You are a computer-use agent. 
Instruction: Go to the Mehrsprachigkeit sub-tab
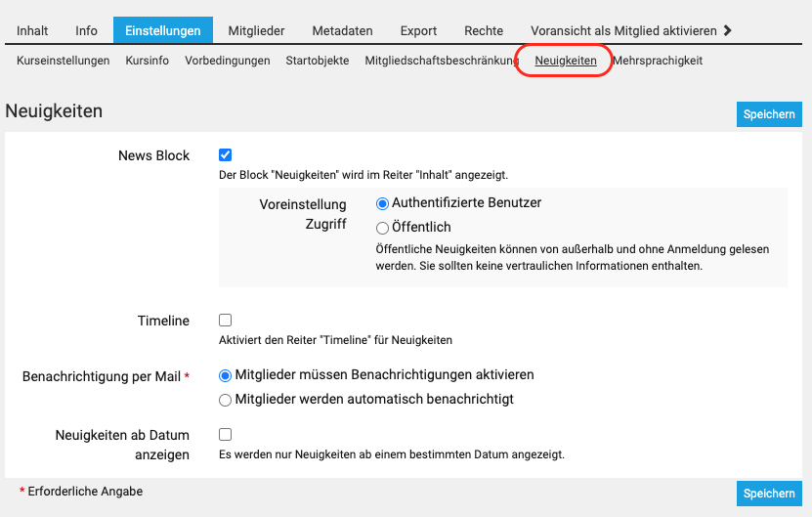click(657, 61)
